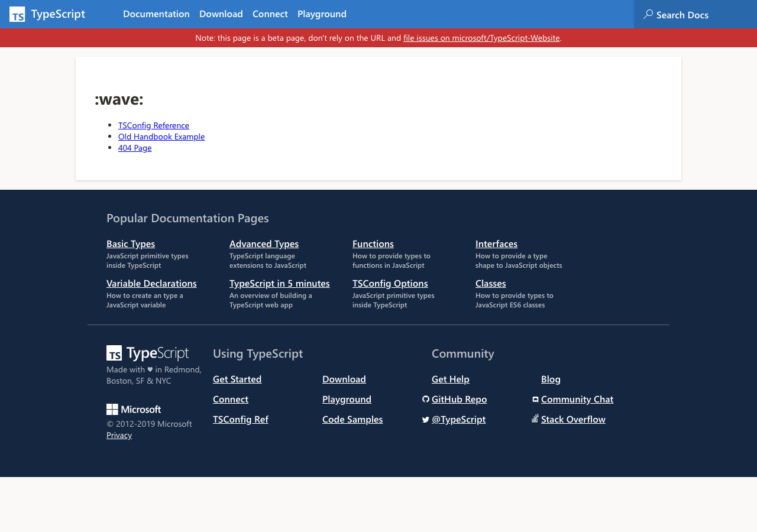
Task: Open the 404 Page link
Action: tap(135, 148)
